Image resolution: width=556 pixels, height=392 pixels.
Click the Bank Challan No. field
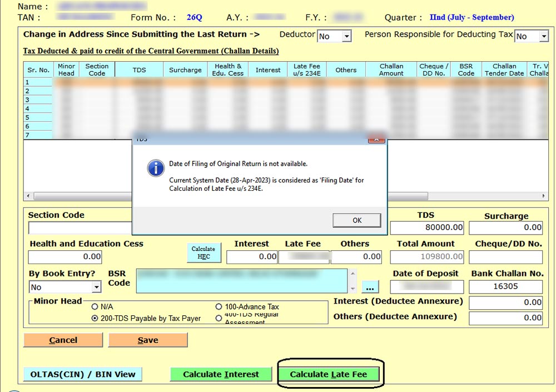pyautogui.click(x=505, y=287)
